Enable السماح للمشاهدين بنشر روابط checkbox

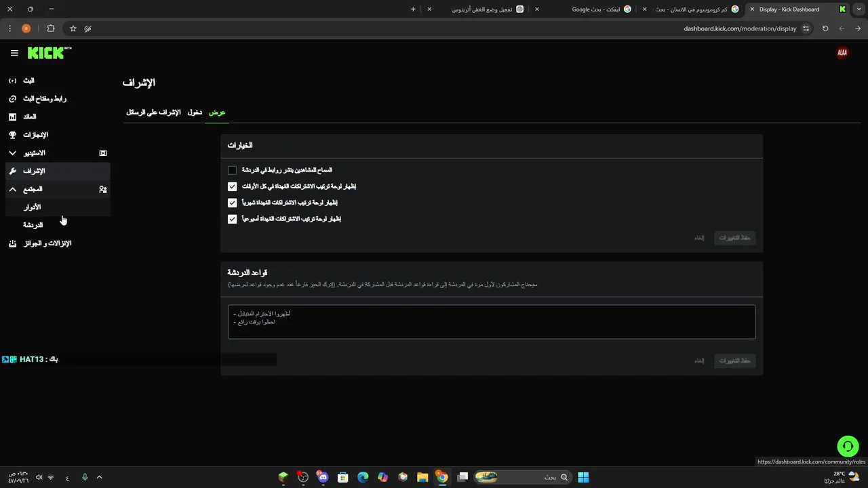pyautogui.click(x=233, y=170)
